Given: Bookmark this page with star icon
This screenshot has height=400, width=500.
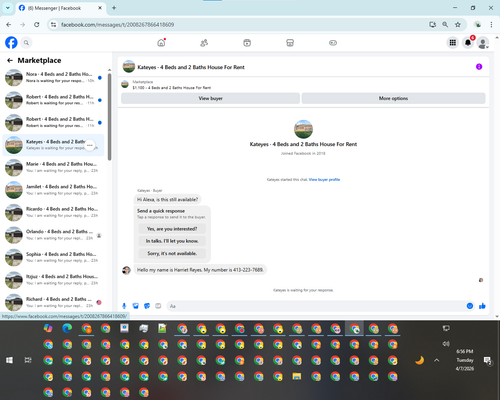Looking at the screenshot, I should click(x=458, y=24).
